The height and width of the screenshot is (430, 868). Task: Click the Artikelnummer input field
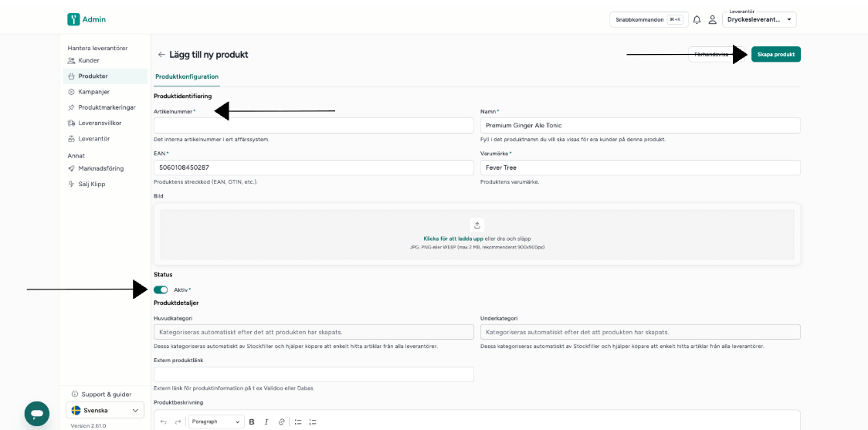click(314, 126)
